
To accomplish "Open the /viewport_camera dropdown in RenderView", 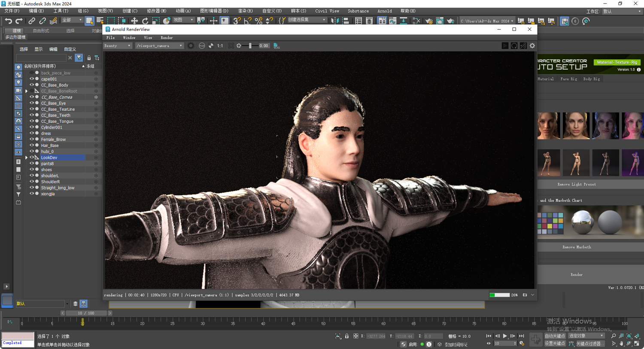I will pyautogui.click(x=159, y=46).
